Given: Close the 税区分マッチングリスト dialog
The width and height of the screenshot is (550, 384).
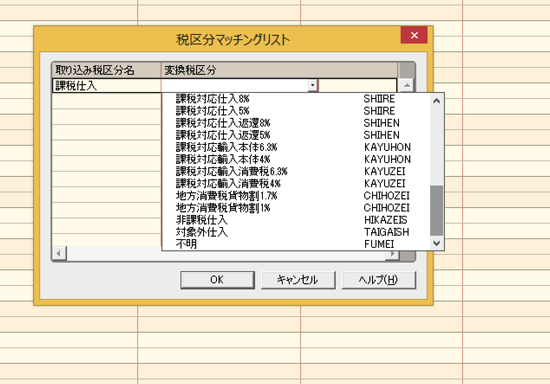Looking at the screenshot, I should 414,35.
